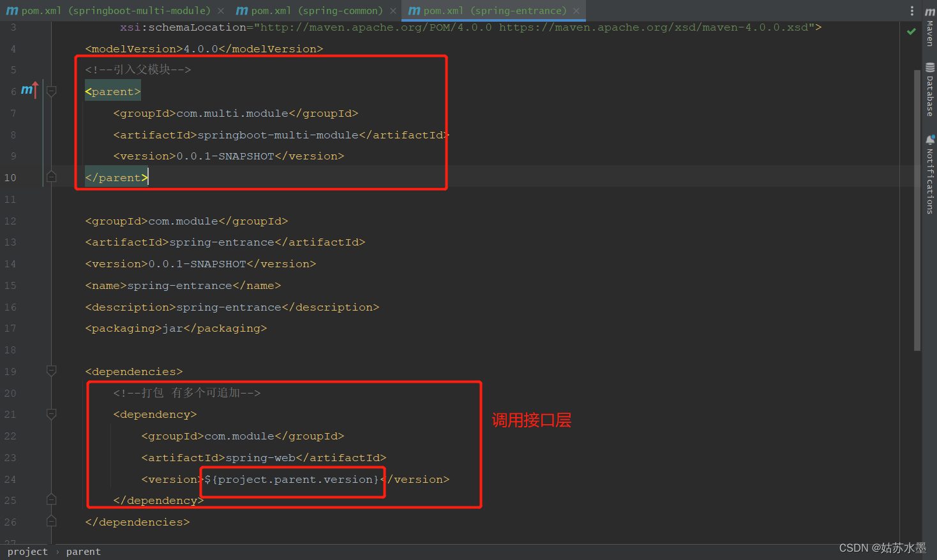Click the '<name>spring-entrance' line

click(x=183, y=285)
